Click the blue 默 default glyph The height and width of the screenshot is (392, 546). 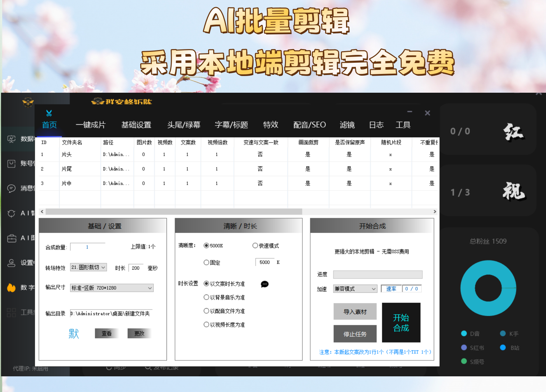pyautogui.click(x=74, y=333)
